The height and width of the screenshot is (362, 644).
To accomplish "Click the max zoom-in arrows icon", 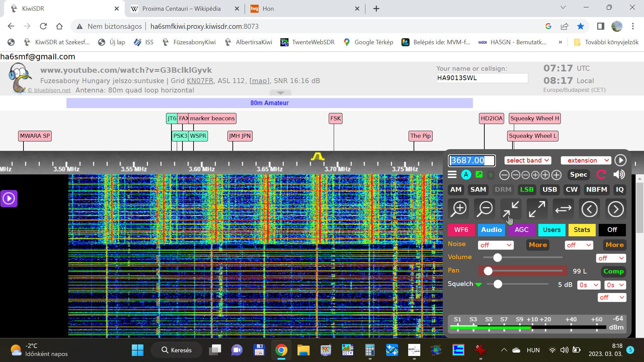I will point(511,209).
